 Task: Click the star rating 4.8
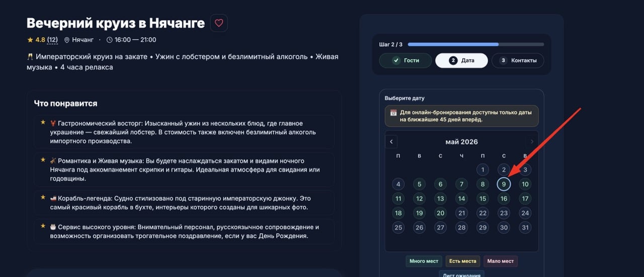point(36,40)
